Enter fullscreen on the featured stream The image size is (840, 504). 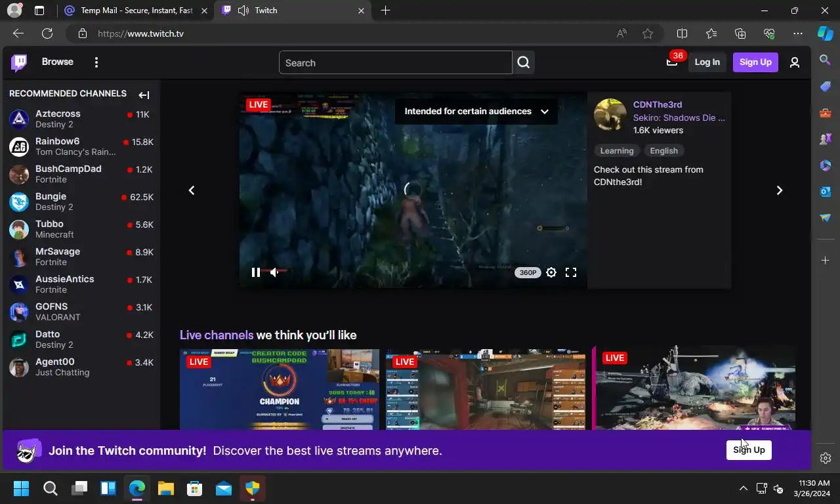[571, 272]
